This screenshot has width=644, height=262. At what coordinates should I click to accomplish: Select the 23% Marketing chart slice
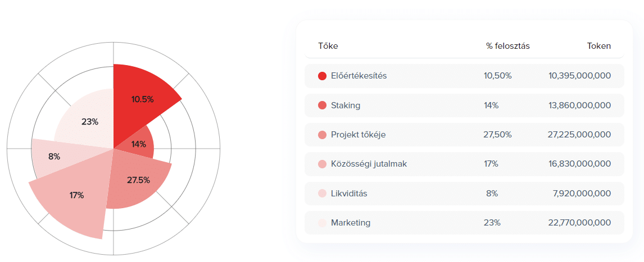coord(89,122)
